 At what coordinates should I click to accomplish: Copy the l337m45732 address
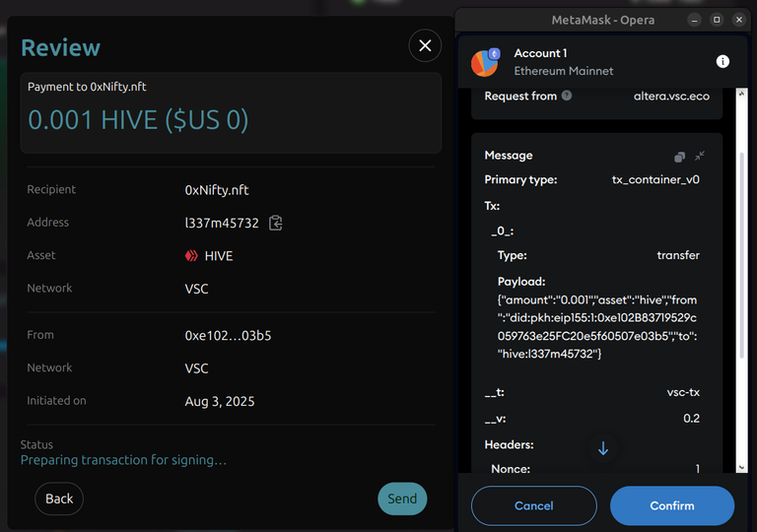point(276,223)
